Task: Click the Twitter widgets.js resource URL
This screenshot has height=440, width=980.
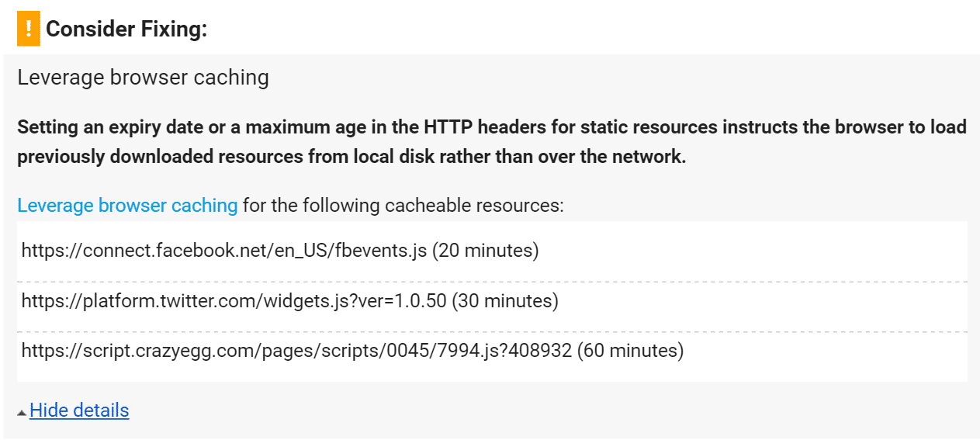Action: (234, 301)
